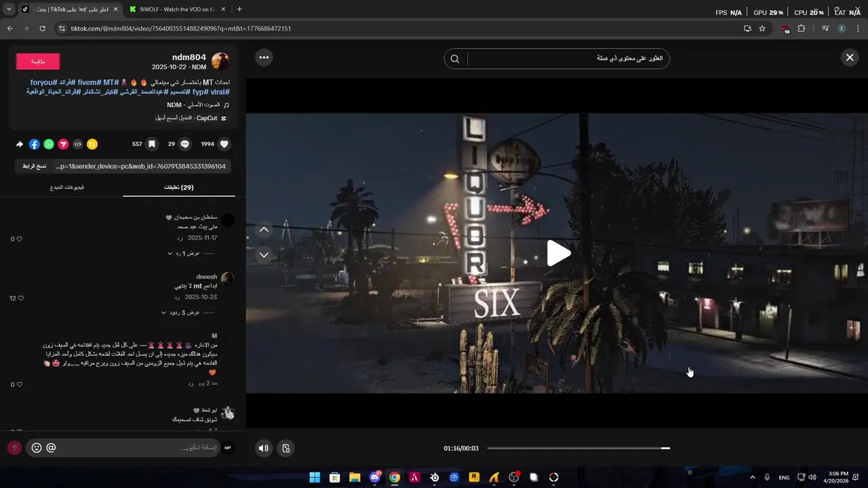868x488 pixels.
Task: Open the ndm804 username link
Action: coord(189,57)
